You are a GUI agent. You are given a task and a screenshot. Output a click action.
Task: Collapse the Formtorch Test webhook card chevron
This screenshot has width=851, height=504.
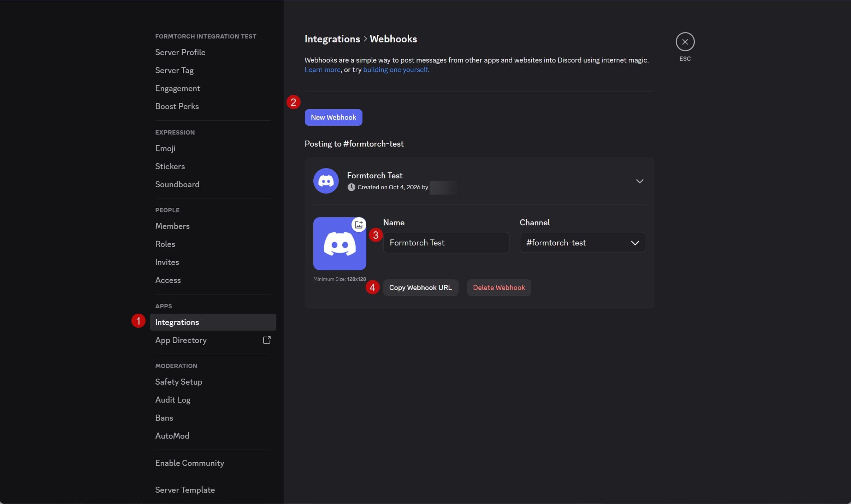click(639, 181)
